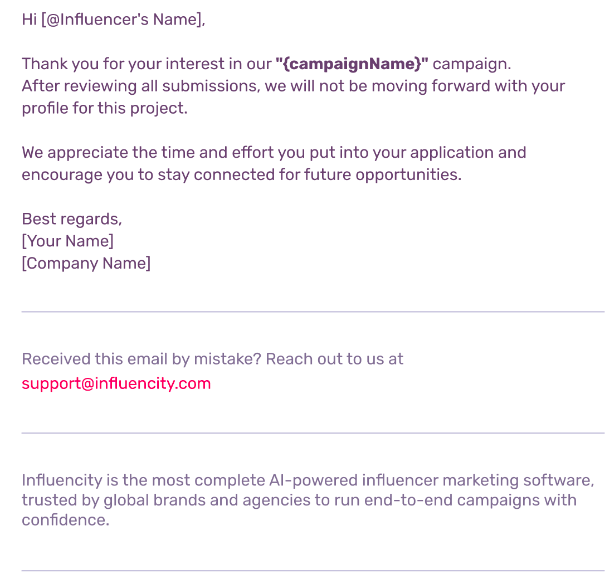Select the [Your Name] signature placeholder
This screenshot has height=579, width=614.
point(68,241)
